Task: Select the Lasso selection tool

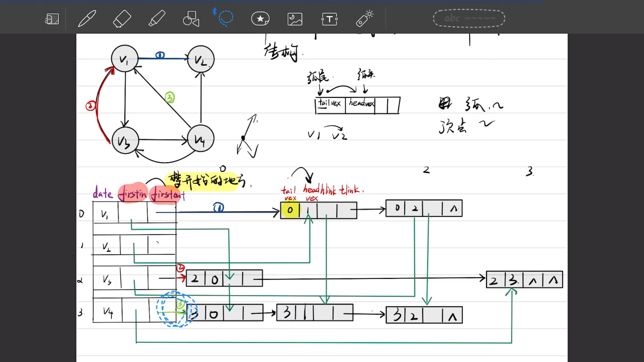Action: [x=225, y=18]
